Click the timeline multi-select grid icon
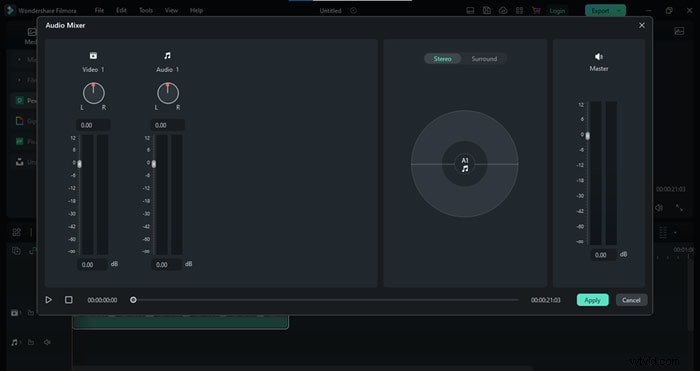This screenshot has width=700, height=371. [17, 232]
